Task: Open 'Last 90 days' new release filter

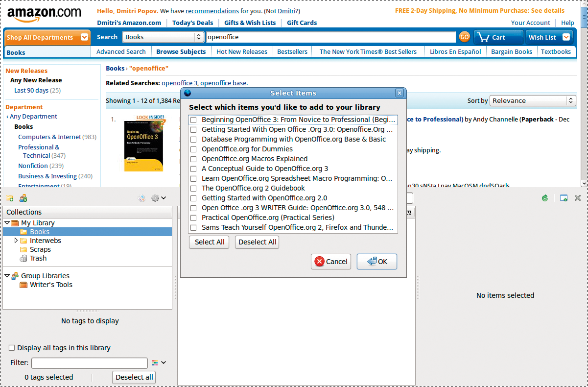Action: (x=31, y=90)
